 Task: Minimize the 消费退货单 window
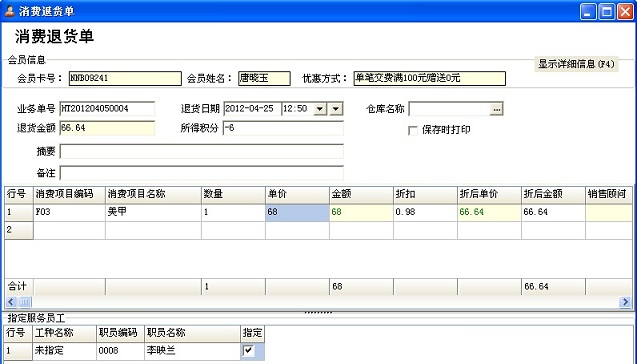pos(587,11)
